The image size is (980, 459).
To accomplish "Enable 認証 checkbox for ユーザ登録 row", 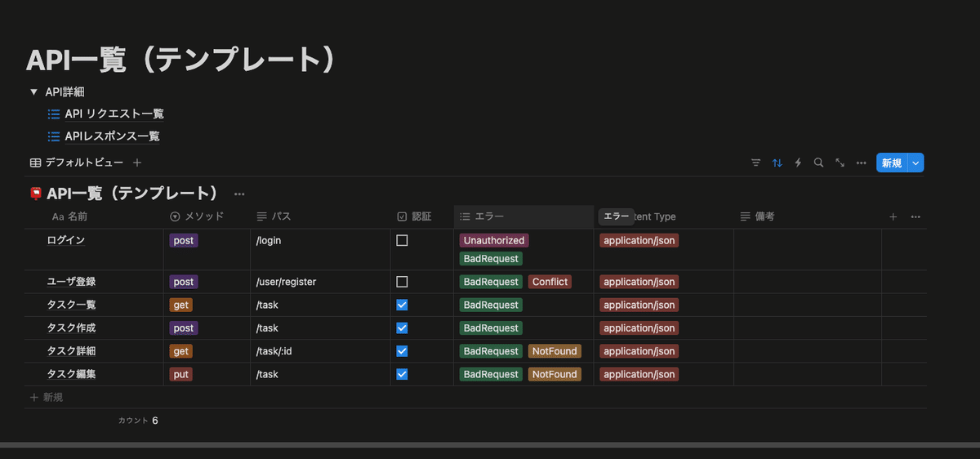I will [x=402, y=282].
